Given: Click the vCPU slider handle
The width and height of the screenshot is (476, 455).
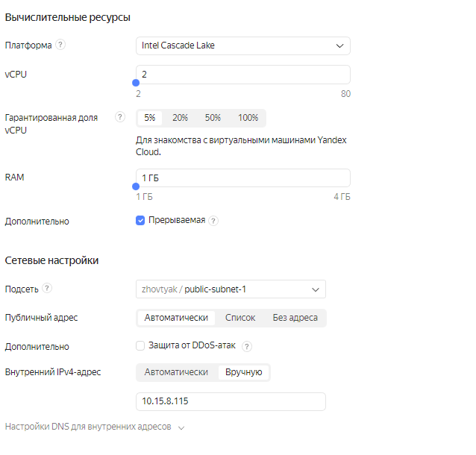Looking at the screenshot, I should click(x=136, y=83).
